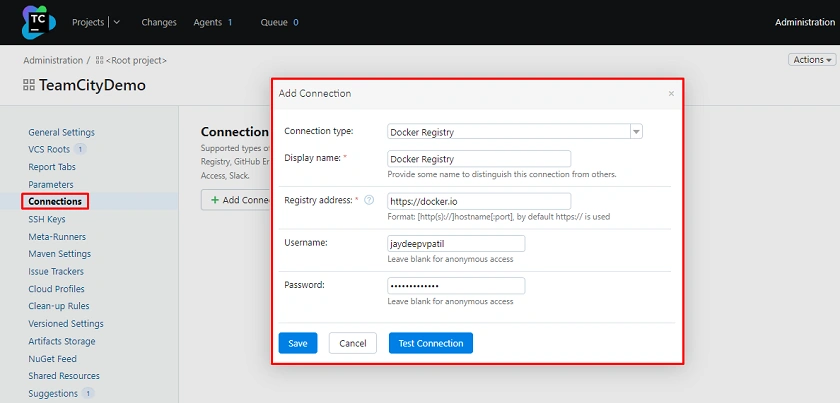Open NuGet Feed in the sidebar

point(52,359)
